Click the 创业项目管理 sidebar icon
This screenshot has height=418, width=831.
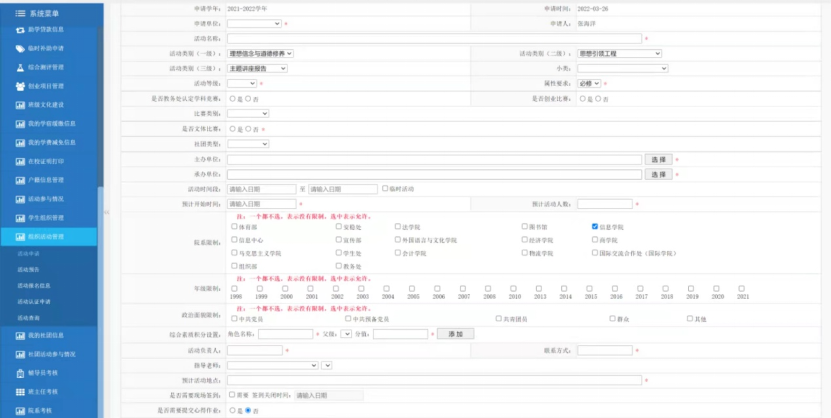[x=20, y=86]
